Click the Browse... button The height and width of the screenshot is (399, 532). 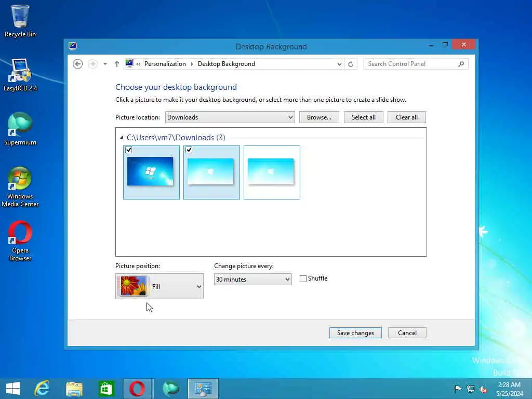319,117
